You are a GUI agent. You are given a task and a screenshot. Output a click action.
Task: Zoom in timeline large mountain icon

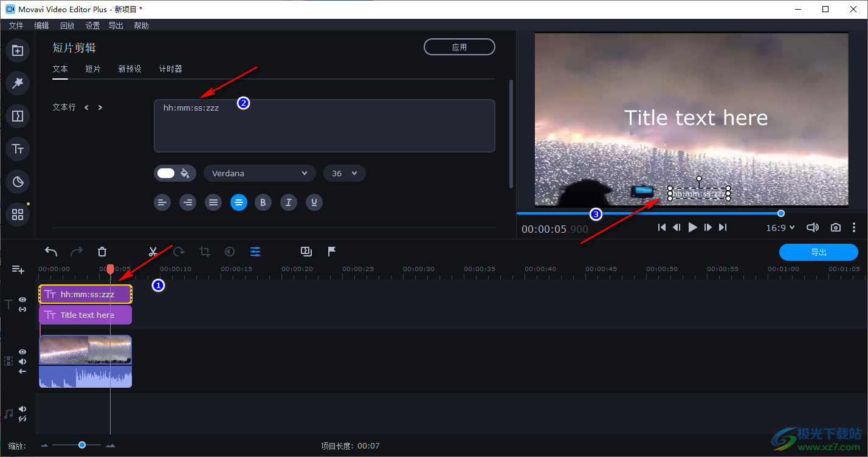[110, 445]
